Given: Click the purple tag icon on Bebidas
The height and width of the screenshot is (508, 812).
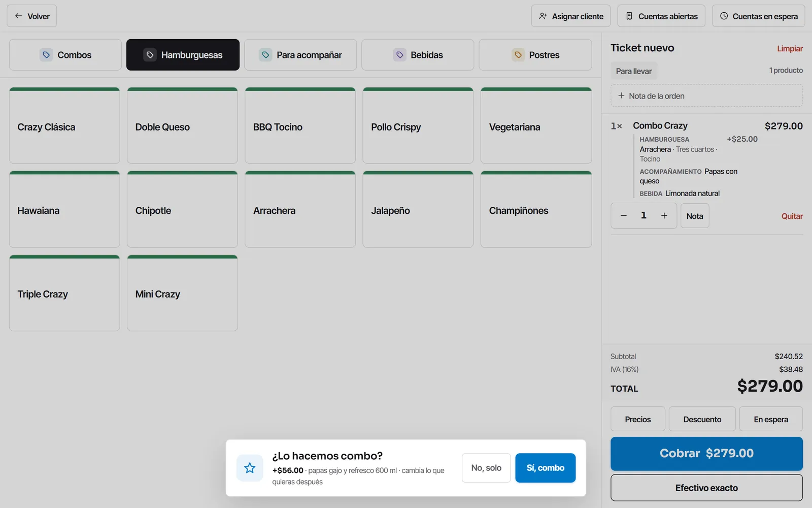Looking at the screenshot, I should click(399, 55).
